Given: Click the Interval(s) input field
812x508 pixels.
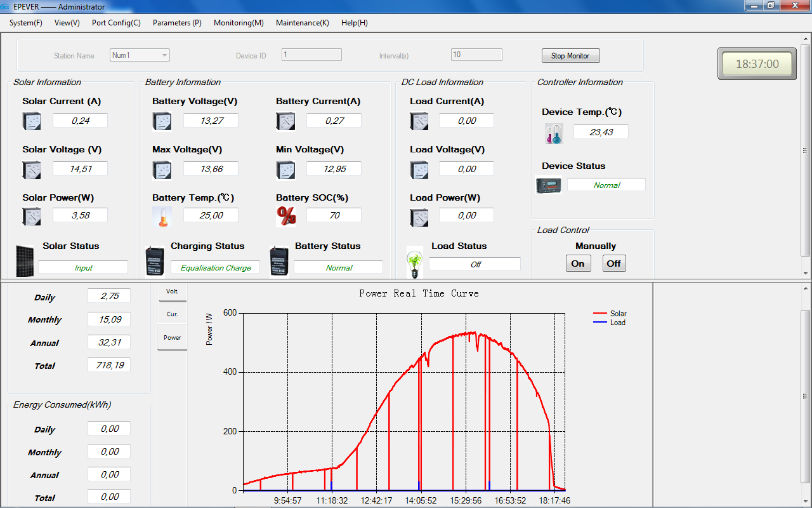Looking at the screenshot, I should pos(476,55).
